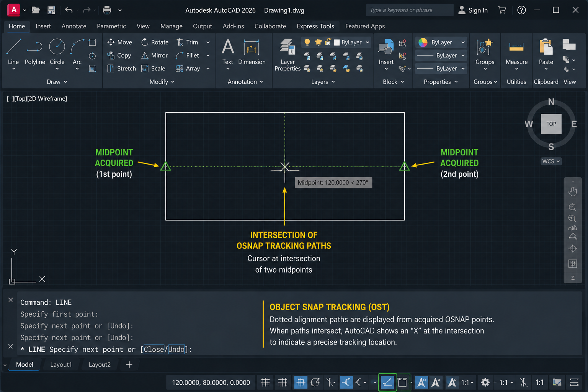This screenshot has height=392, width=588.
Task: Toggle snap mode in status bar
Action: click(x=283, y=382)
